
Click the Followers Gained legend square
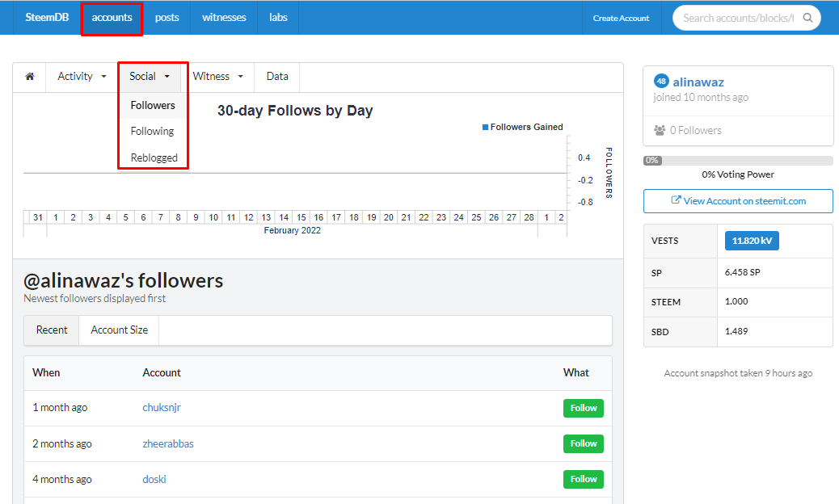pos(485,127)
